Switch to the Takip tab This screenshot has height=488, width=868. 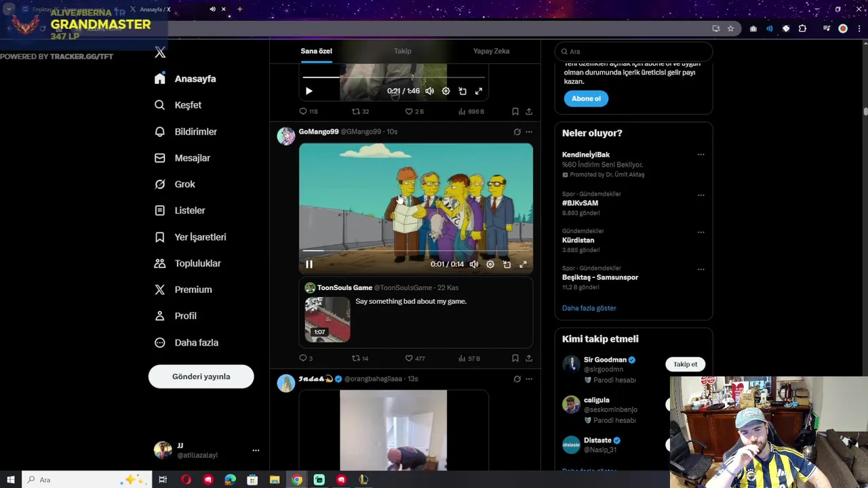coord(403,51)
